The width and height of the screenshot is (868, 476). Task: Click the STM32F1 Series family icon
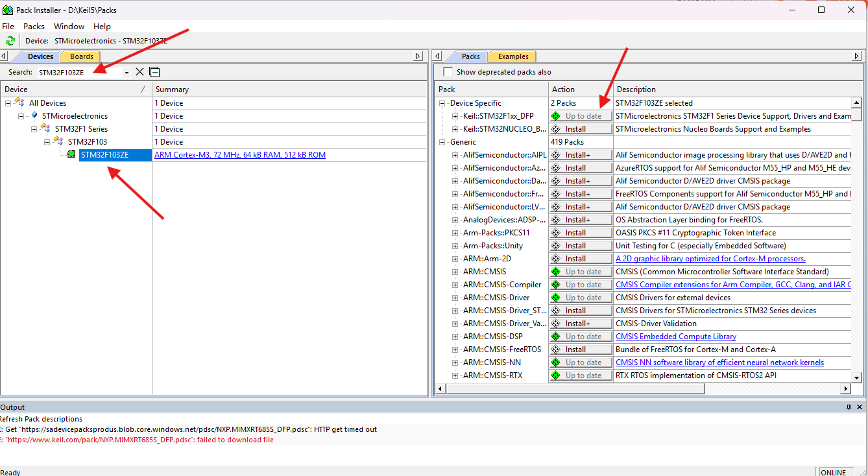click(x=46, y=128)
